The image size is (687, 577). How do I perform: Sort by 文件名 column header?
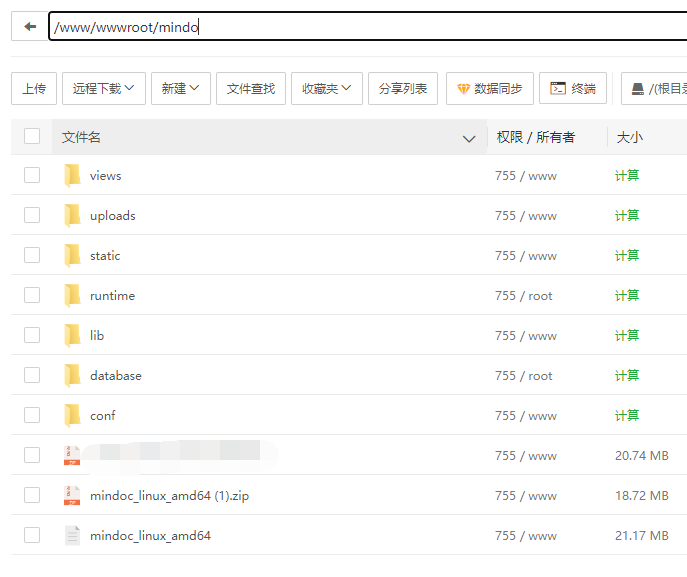[82, 137]
